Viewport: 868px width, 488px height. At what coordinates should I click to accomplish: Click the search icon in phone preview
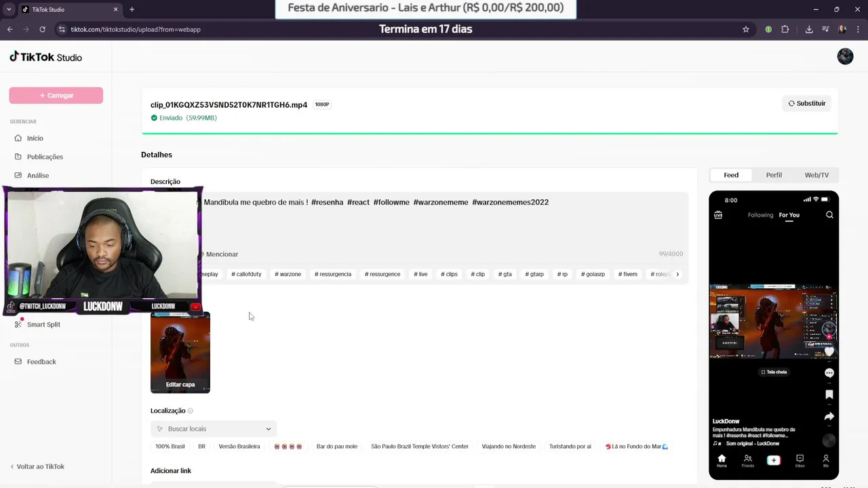829,215
